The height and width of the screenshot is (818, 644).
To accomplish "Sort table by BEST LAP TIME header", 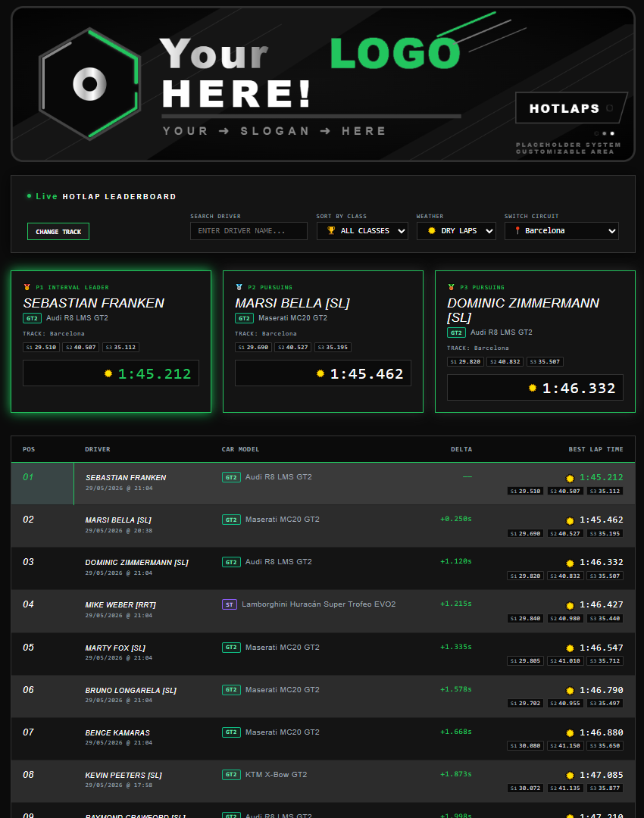I will [x=596, y=449].
